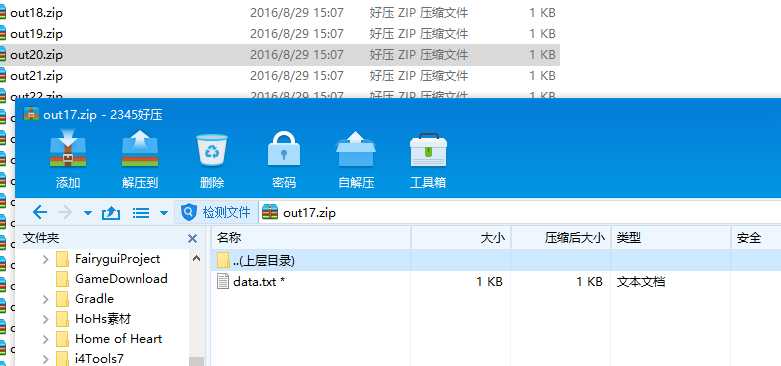
Task: Click the list view mode icon
Action: [141, 213]
